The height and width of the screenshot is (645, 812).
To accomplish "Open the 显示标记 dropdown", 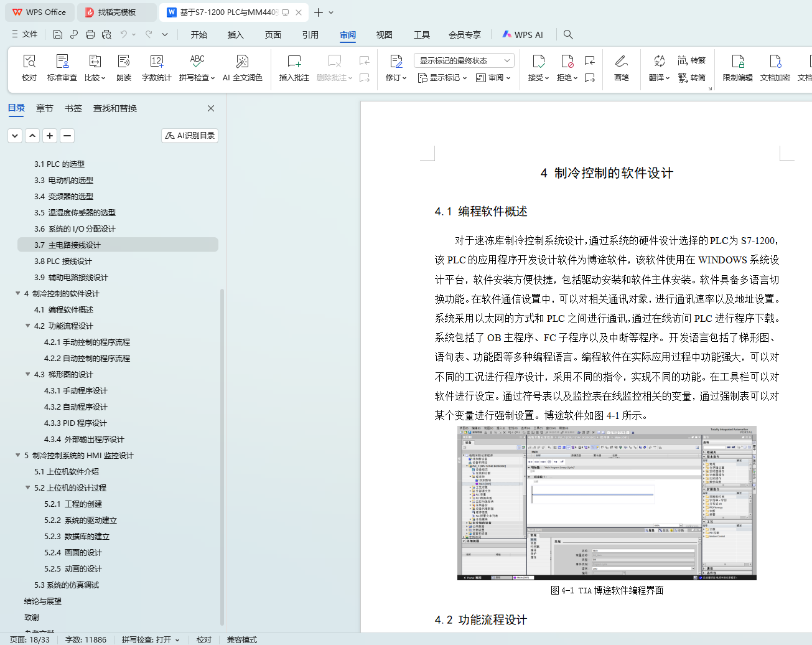I will tap(442, 78).
